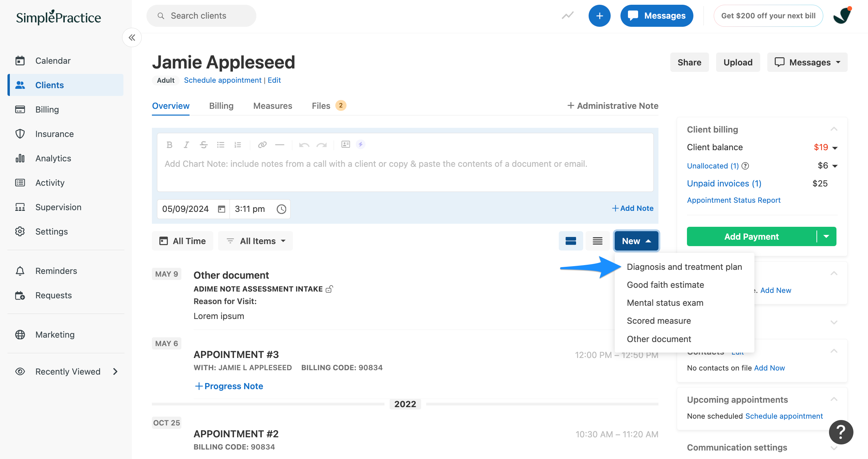
Task: Insert a link in chart note
Action: tap(262, 145)
